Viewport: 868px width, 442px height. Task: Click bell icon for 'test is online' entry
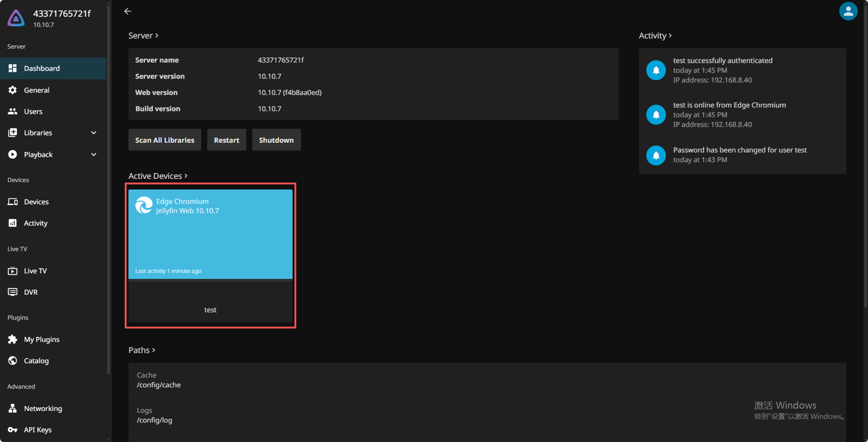(x=656, y=115)
